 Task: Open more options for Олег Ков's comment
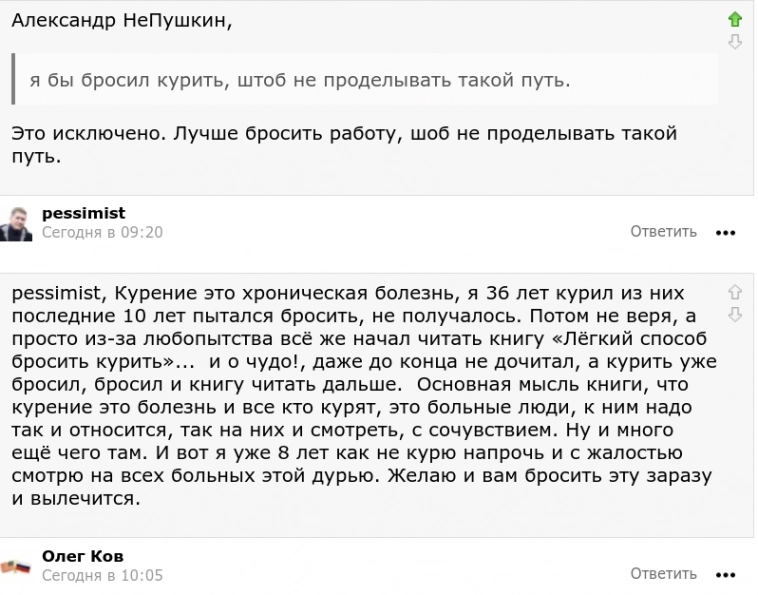(x=726, y=575)
